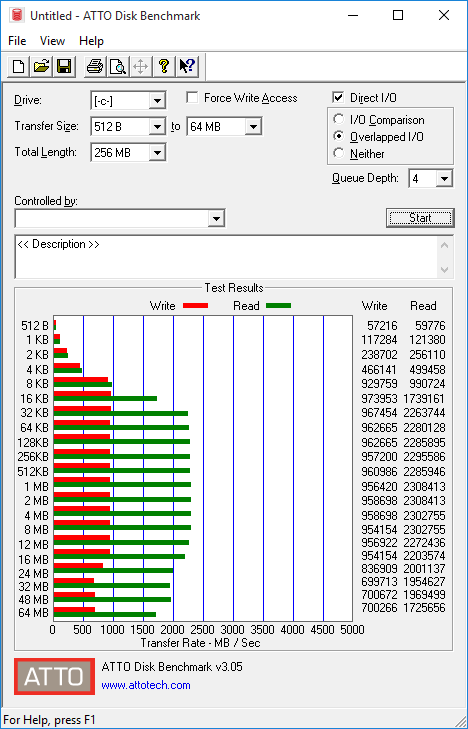Open the 64 MB transfer size dropdown
468x729 pixels.
[x=253, y=126]
